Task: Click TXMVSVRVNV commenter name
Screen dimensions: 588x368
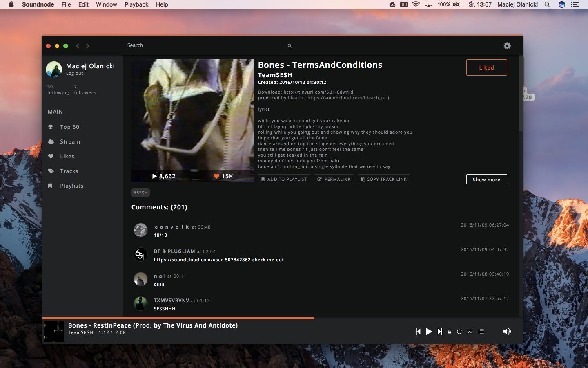Action: click(x=171, y=301)
